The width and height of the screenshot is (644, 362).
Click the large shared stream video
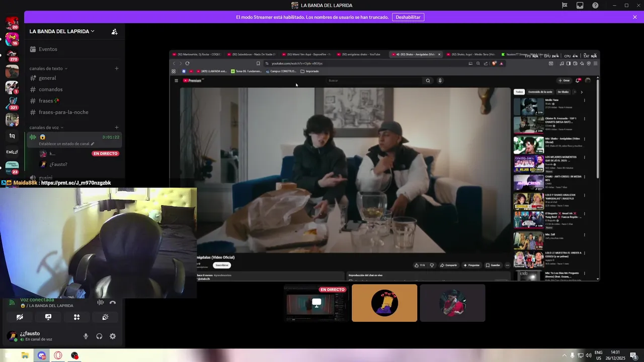pyautogui.click(x=384, y=166)
